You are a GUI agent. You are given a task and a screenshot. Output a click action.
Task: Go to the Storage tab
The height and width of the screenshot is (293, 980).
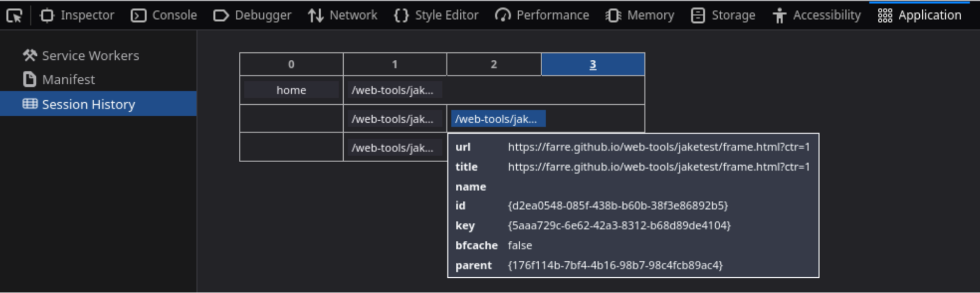point(723,16)
